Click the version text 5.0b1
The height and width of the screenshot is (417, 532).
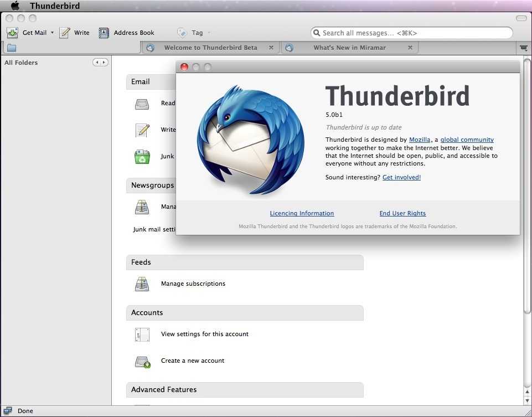click(334, 115)
